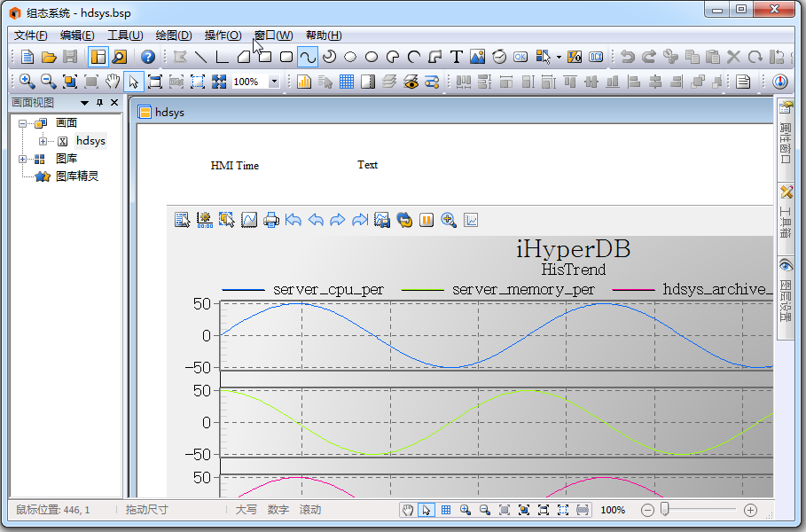Click the status bar zoom slider handle
This screenshot has width=806, height=532.
click(x=665, y=509)
